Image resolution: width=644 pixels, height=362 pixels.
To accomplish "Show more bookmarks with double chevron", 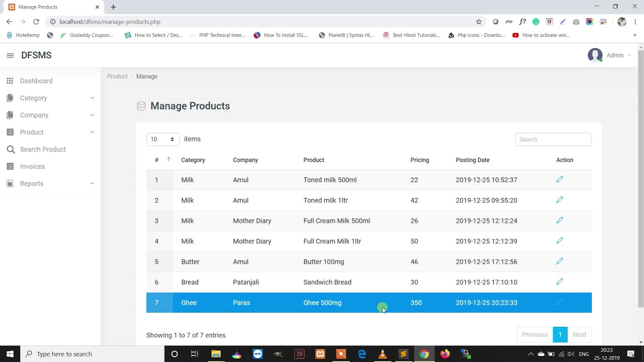I will tap(634, 35).
